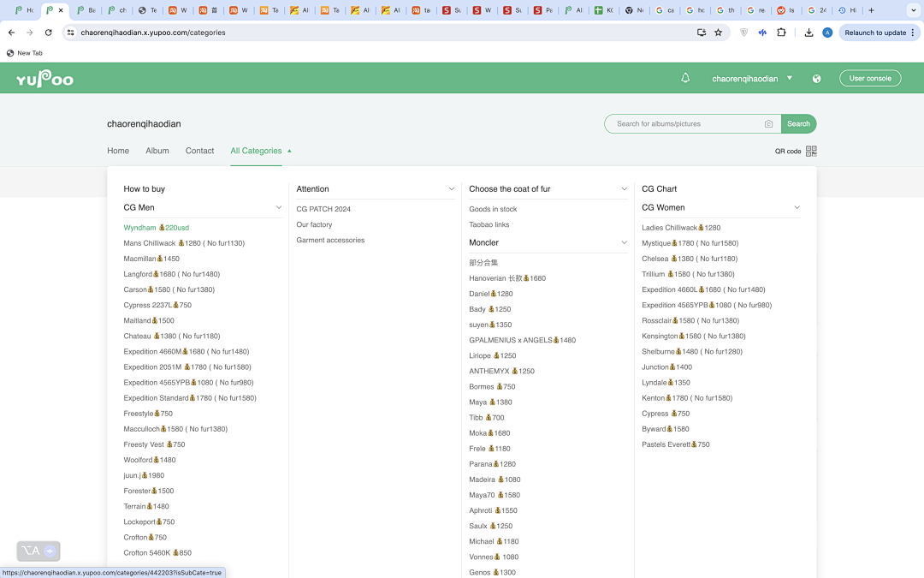This screenshot has height=578, width=924.
Task: Open the Album tab
Action: pyautogui.click(x=157, y=151)
